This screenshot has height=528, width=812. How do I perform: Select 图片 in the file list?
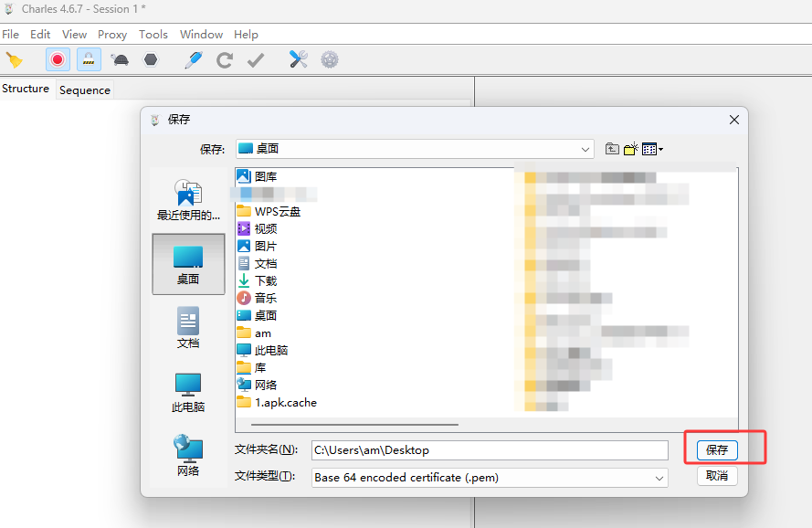(257, 246)
